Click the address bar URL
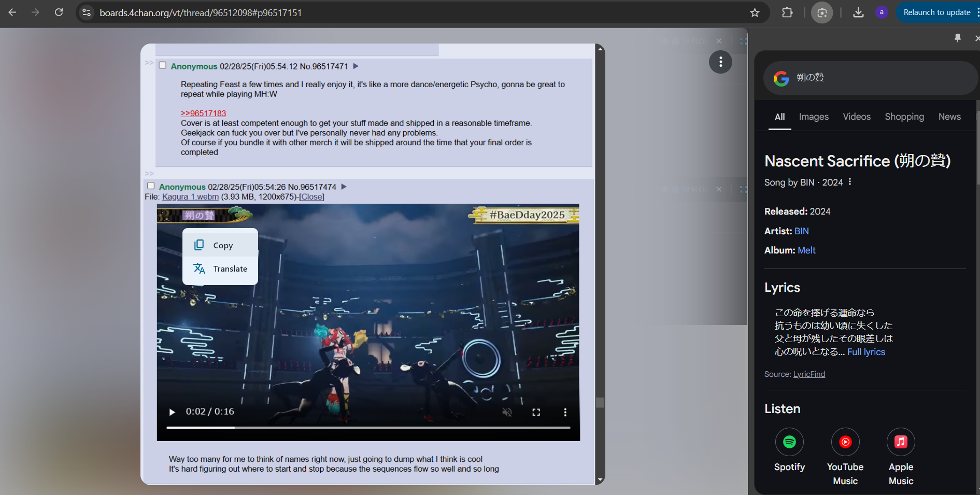Screen dimensions: 980x495 coord(201,12)
